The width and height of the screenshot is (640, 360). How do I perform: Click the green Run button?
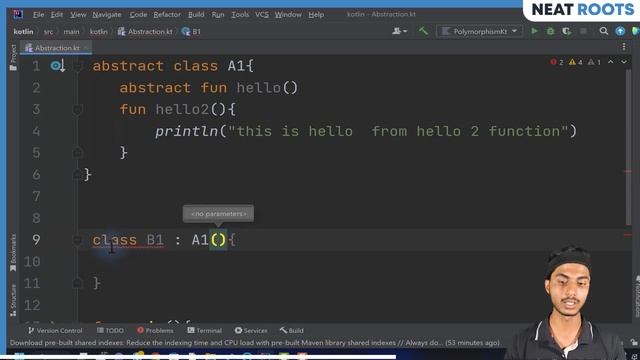coord(534,31)
